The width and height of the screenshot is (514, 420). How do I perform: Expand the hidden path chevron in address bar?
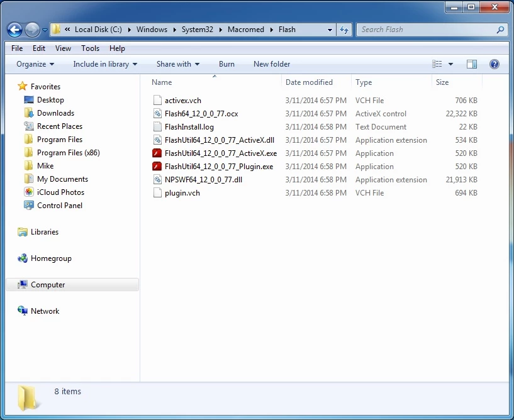click(67, 30)
